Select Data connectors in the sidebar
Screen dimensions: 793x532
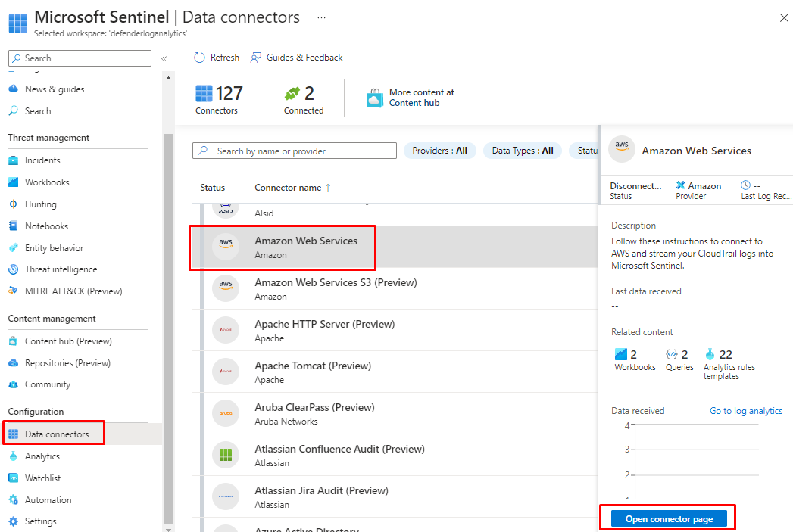[56, 434]
